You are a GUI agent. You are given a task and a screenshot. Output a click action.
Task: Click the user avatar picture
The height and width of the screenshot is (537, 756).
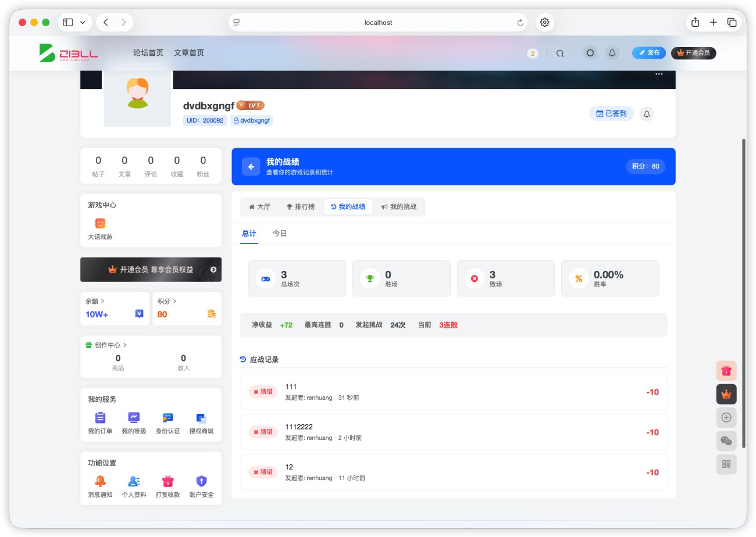(137, 94)
